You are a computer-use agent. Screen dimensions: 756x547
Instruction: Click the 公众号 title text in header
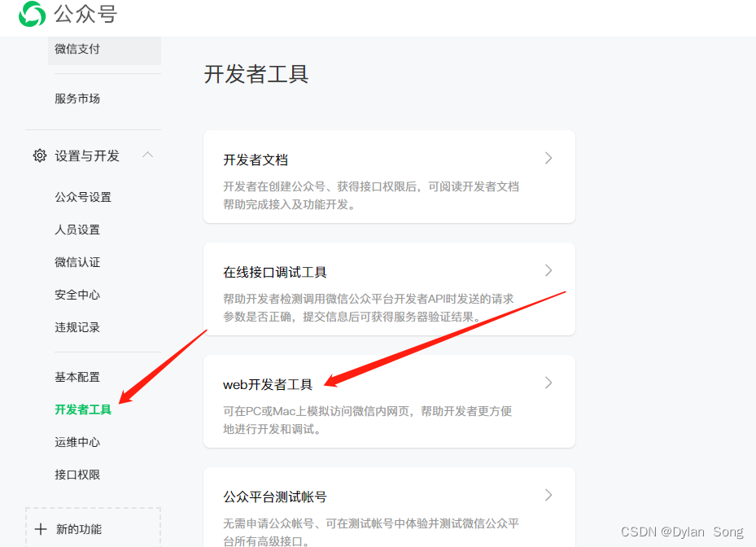coord(85,14)
